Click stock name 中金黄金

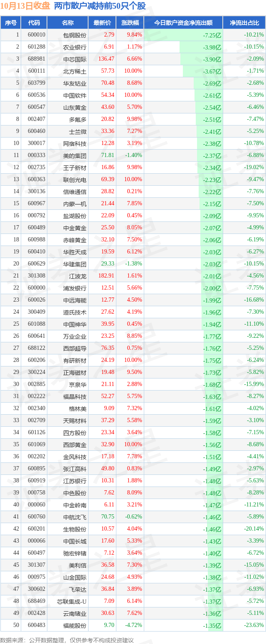[x=75, y=228]
